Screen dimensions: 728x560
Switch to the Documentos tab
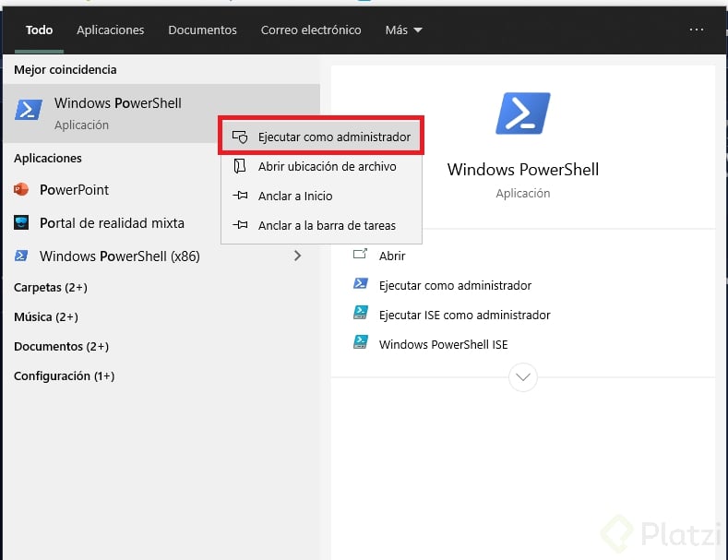[x=202, y=30]
